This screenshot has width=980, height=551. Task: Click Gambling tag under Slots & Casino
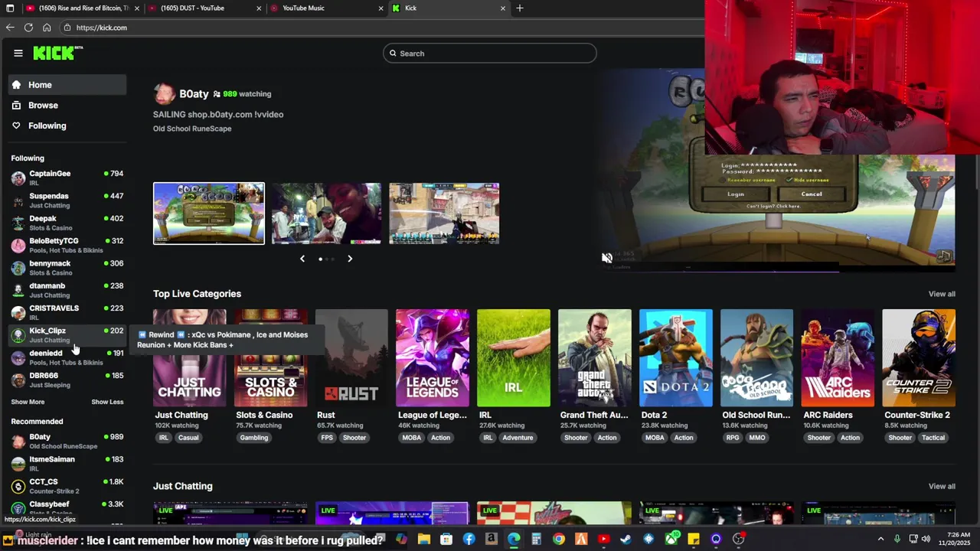click(x=254, y=438)
